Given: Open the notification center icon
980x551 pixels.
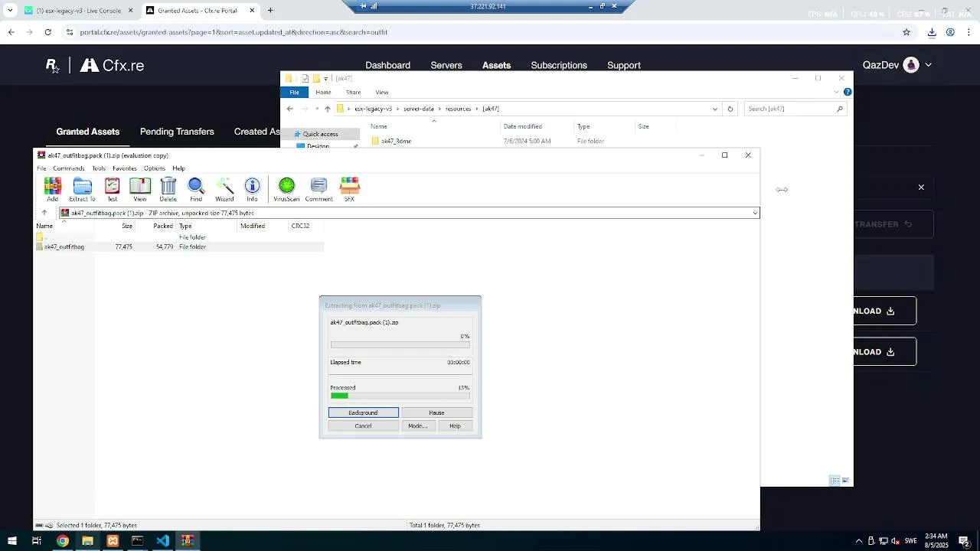Looking at the screenshot, I should [x=964, y=541].
